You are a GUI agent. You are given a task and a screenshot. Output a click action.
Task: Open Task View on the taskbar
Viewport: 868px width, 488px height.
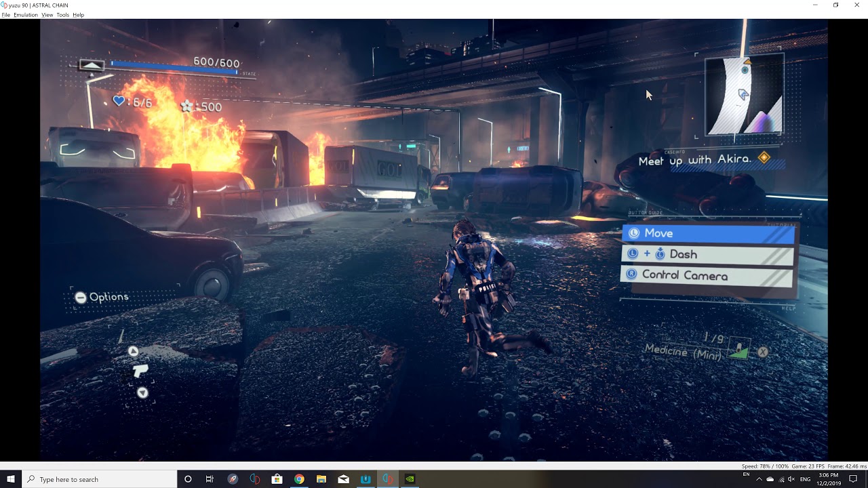[210, 479]
